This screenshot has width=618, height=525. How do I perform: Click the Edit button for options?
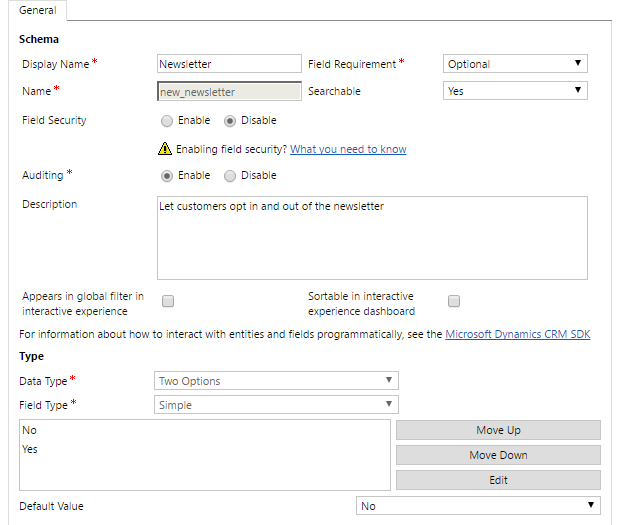coord(498,480)
